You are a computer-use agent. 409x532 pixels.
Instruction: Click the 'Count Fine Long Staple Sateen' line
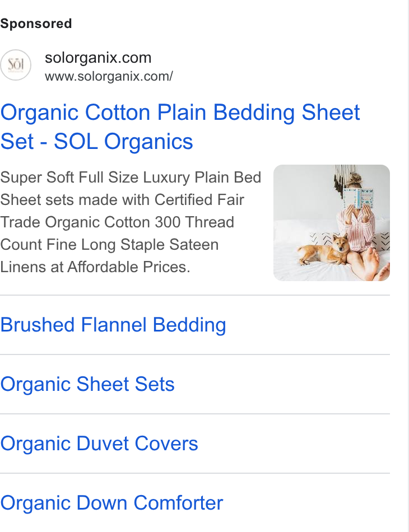(109, 245)
